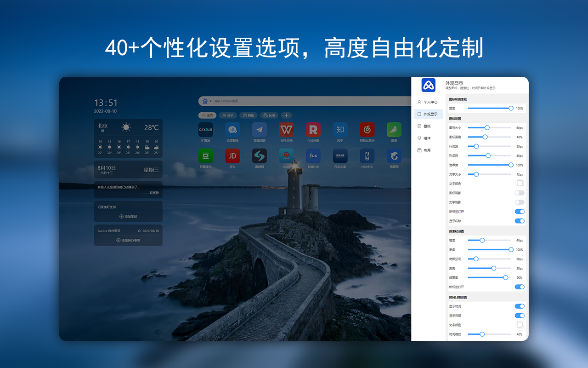Open the WPS文档 shortcut icon

click(286, 130)
